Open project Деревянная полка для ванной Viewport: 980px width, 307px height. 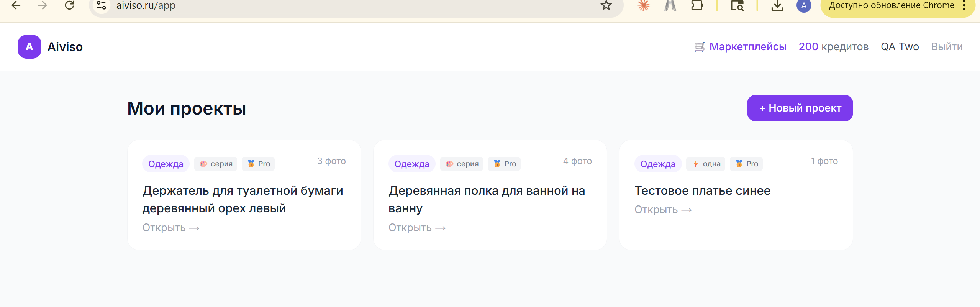[487, 199]
